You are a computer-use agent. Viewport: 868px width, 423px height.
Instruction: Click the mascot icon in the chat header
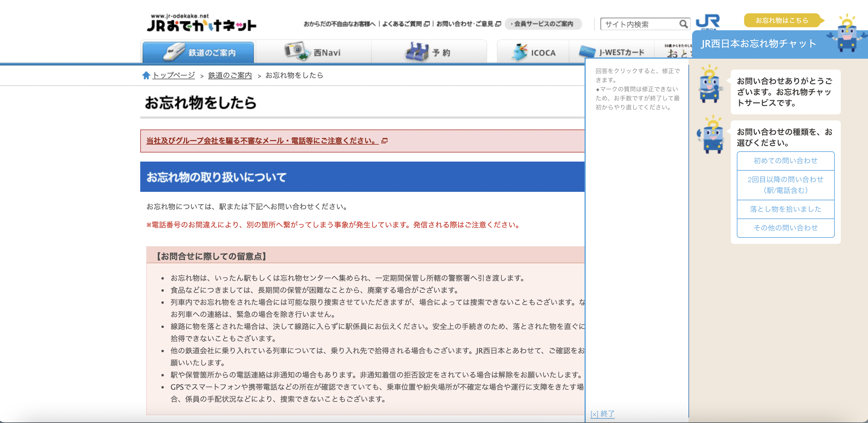(x=847, y=33)
